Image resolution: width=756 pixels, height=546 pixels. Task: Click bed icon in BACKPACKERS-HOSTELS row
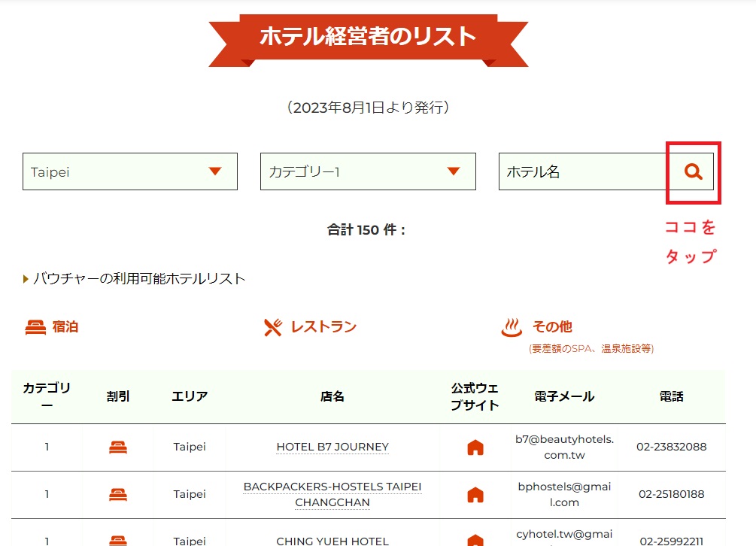tap(118, 495)
